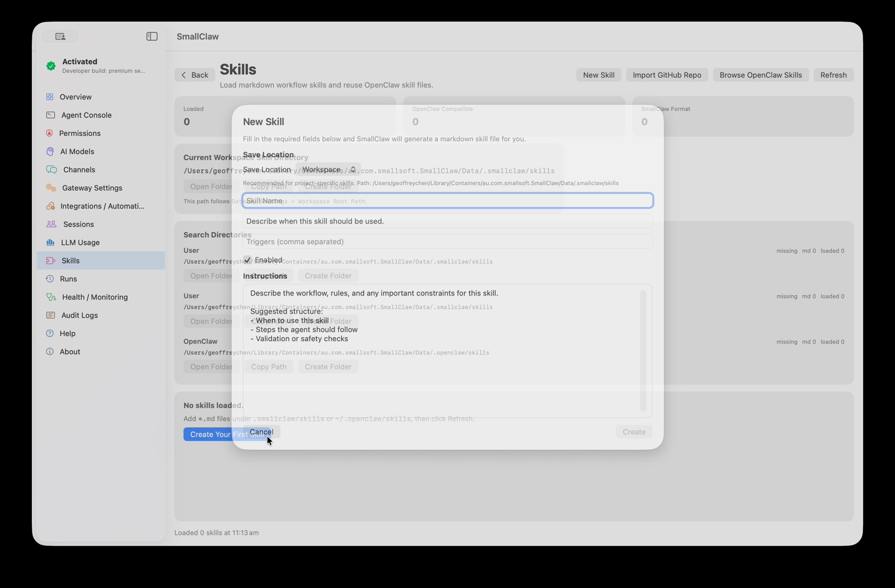Cancel the New Skill dialog
Screen dimensions: 895x588
[261, 432]
